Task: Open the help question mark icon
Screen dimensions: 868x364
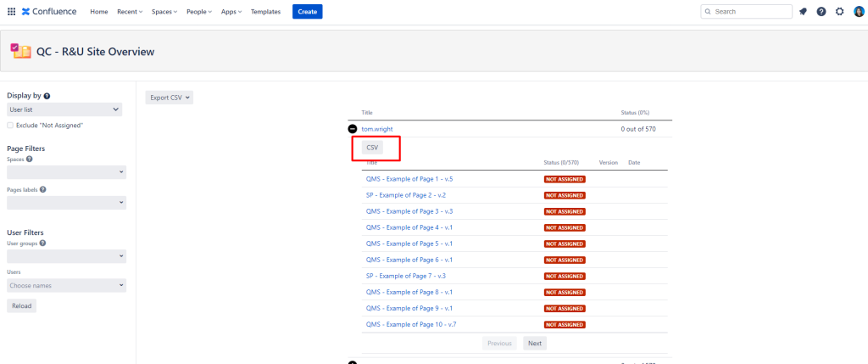Action: (x=821, y=12)
